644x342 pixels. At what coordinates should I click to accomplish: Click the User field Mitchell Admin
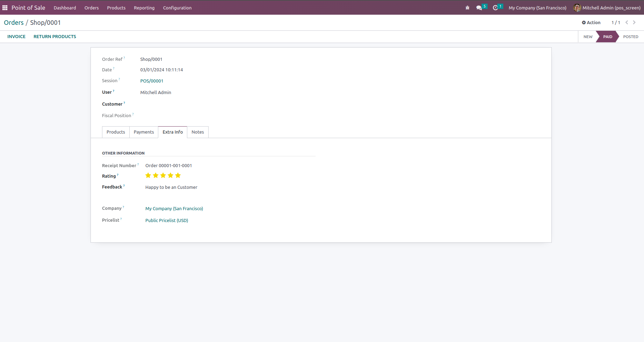click(155, 92)
